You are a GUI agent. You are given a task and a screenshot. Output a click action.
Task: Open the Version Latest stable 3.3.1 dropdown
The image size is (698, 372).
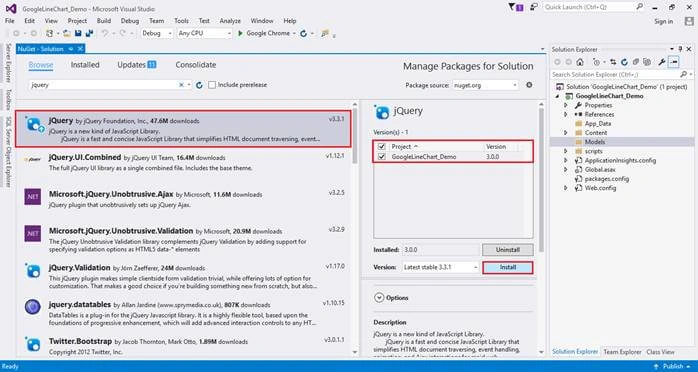[x=440, y=267]
